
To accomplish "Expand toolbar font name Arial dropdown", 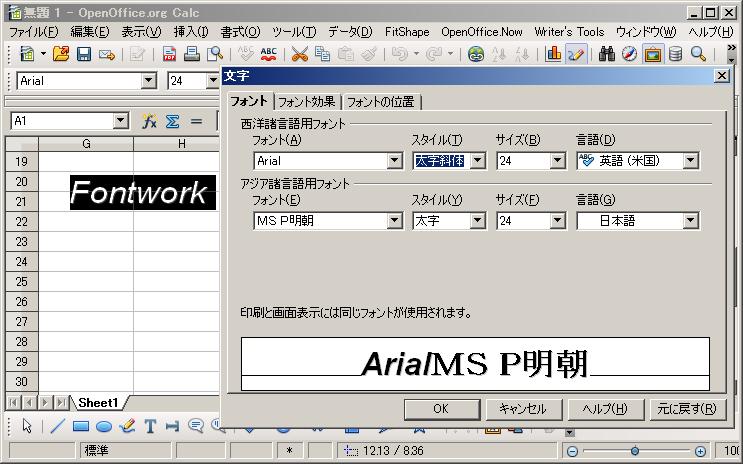I will [x=148, y=81].
